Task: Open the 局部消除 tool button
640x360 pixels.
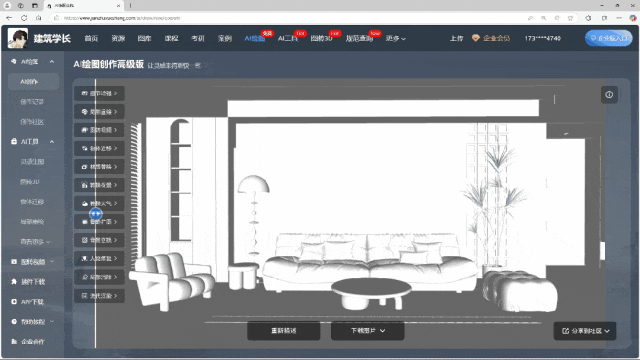Action: (99, 277)
